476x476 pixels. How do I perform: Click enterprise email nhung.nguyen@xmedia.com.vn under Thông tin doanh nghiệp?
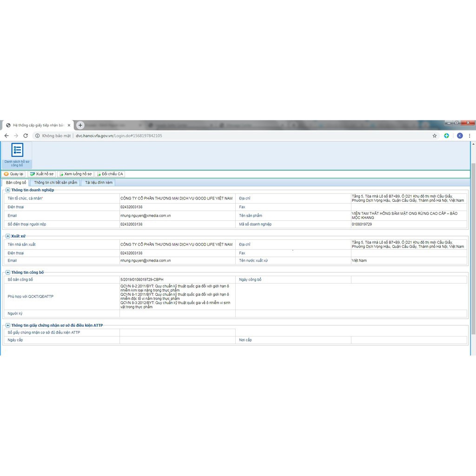[x=145, y=216]
